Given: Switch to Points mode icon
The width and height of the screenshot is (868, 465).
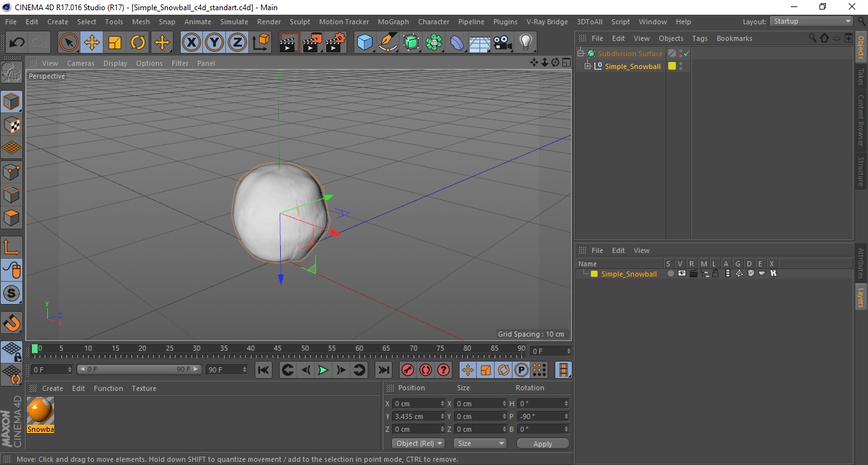Looking at the screenshot, I should point(11,171).
